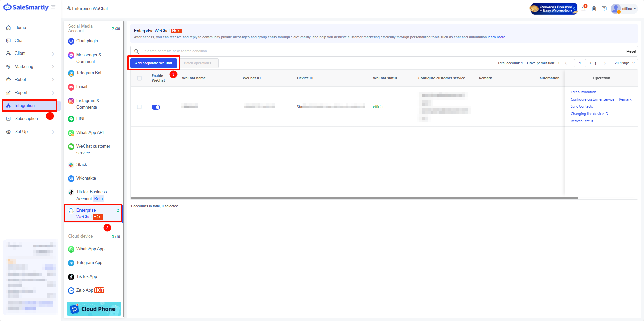Click the efficient status text
This screenshot has width=644, height=321.
click(379, 107)
